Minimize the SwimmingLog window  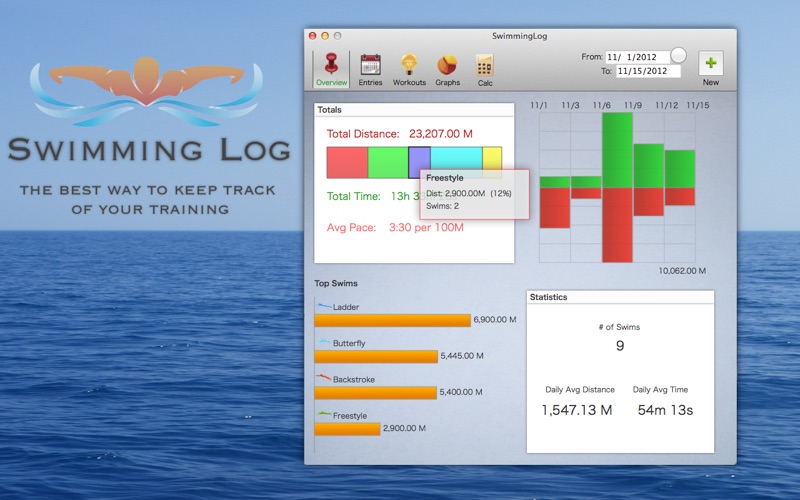point(325,36)
